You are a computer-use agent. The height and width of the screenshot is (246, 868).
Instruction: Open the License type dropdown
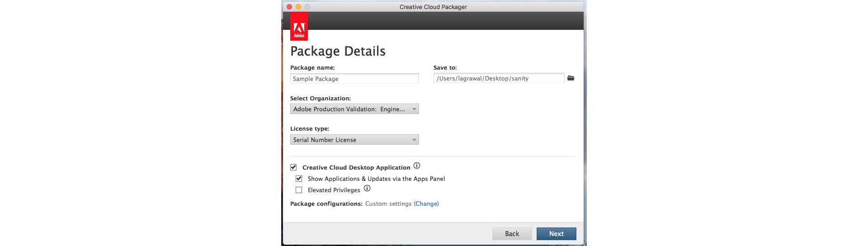(x=354, y=140)
